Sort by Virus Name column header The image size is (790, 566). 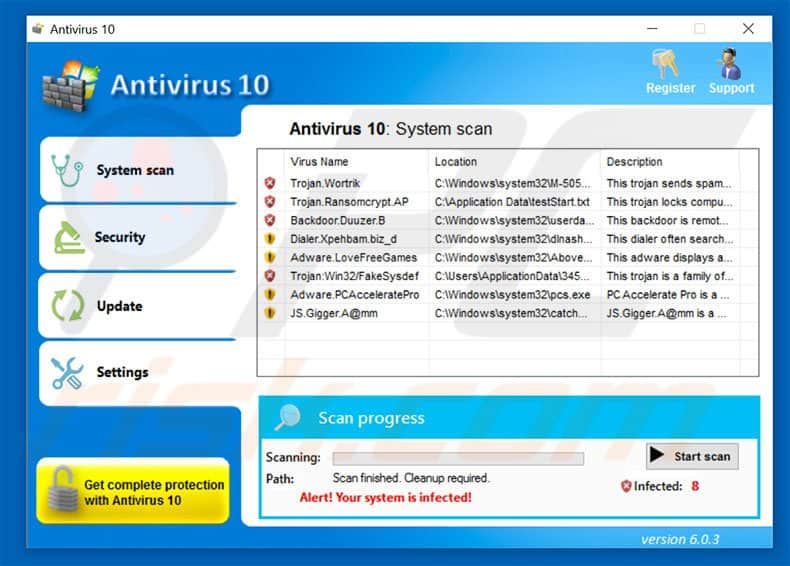[319, 162]
